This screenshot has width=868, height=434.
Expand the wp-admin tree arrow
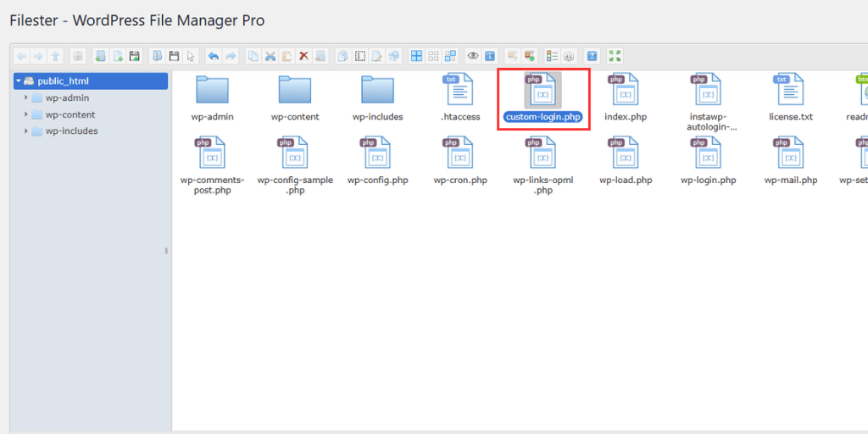[26, 98]
